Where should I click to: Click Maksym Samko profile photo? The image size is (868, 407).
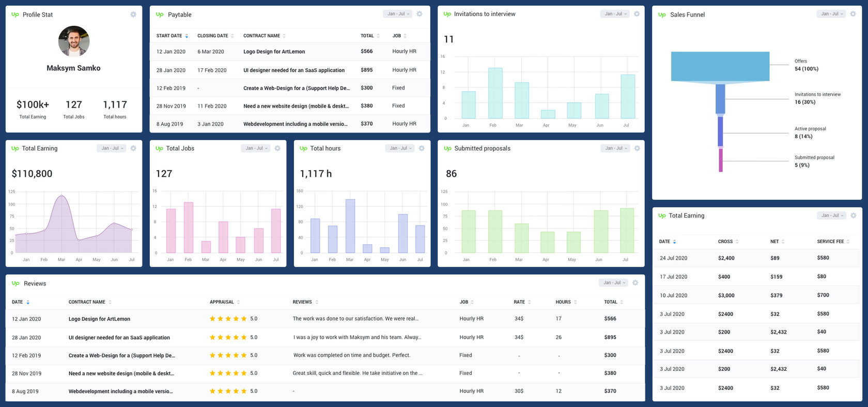(x=74, y=41)
